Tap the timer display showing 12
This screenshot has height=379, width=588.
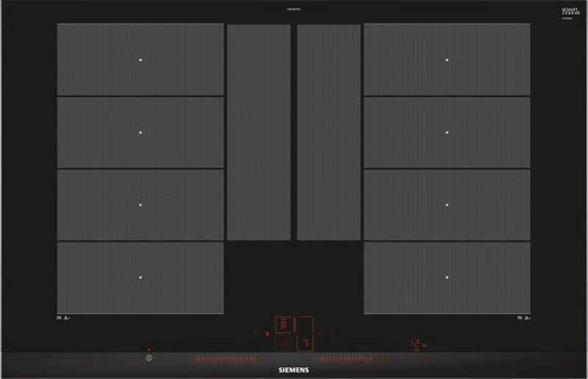[x=415, y=344]
